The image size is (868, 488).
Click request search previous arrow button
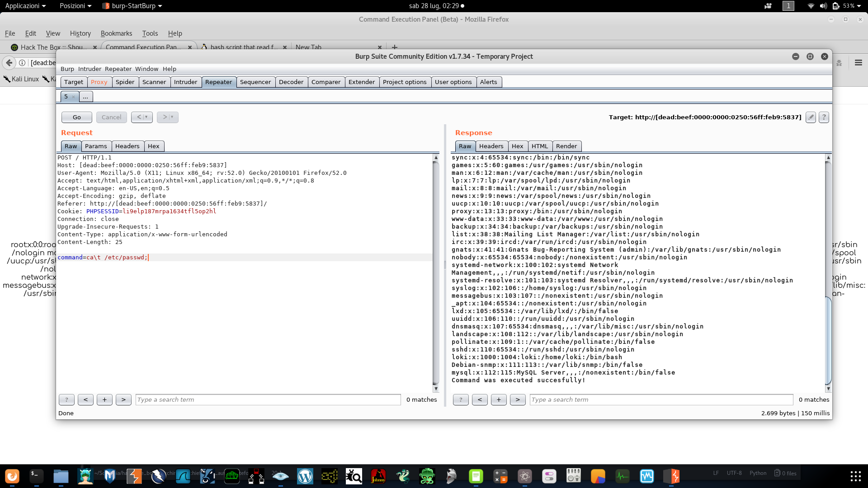click(x=85, y=399)
